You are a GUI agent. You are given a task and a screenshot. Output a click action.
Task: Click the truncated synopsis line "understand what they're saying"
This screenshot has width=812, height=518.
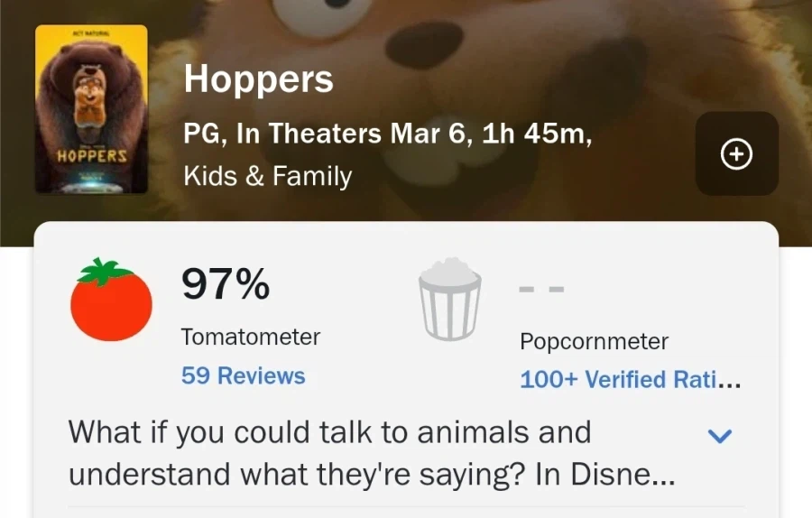pos(371,475)
